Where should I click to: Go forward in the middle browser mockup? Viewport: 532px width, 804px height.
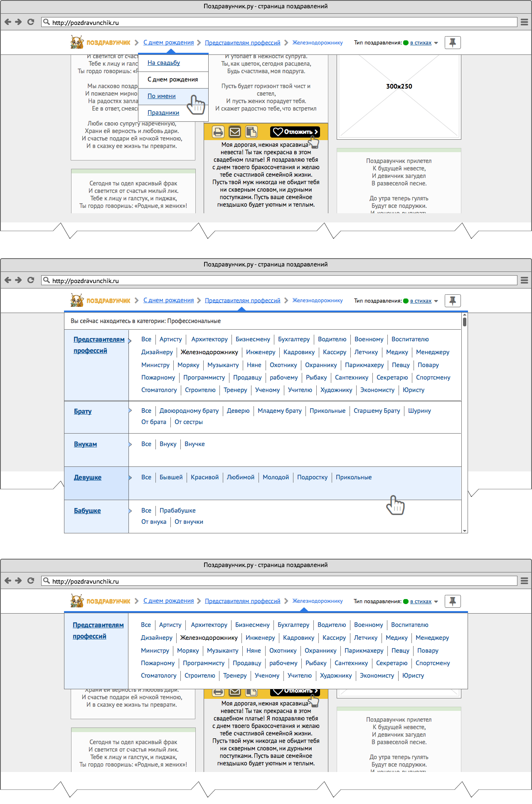[x=18, y=280]
